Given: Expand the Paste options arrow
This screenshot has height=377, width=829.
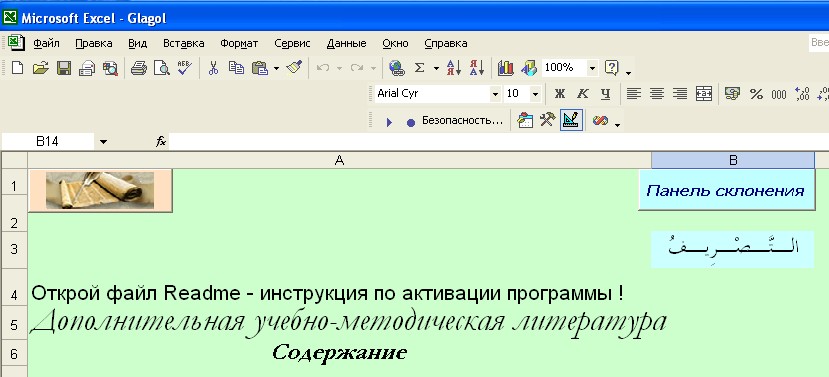Looking at the screenshot, I should click(277, 68).
